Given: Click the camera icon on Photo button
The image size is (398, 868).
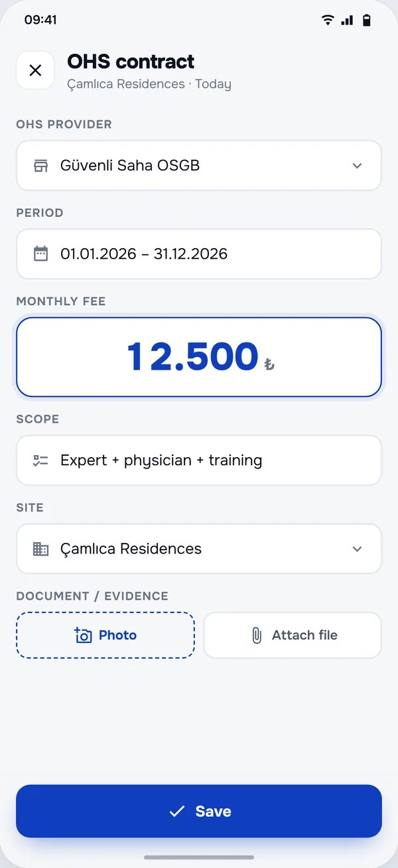Looking at the screenshot, I should (x=83, y=635).
